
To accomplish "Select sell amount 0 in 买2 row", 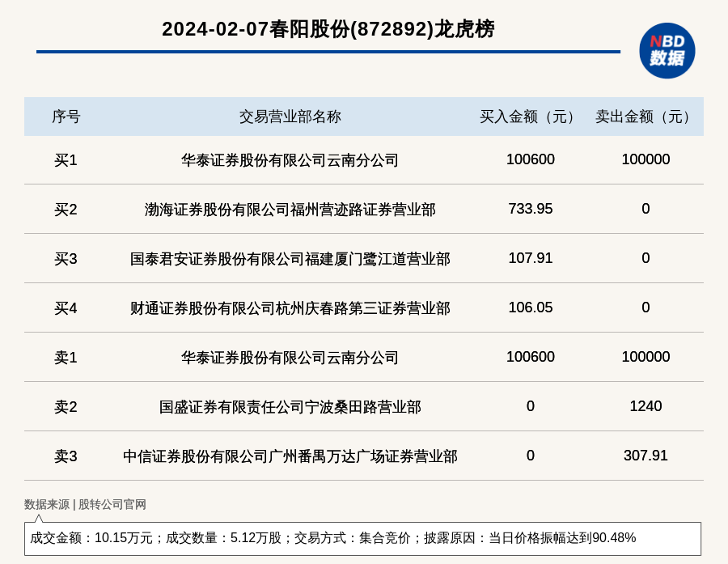I will coord(645,209).
